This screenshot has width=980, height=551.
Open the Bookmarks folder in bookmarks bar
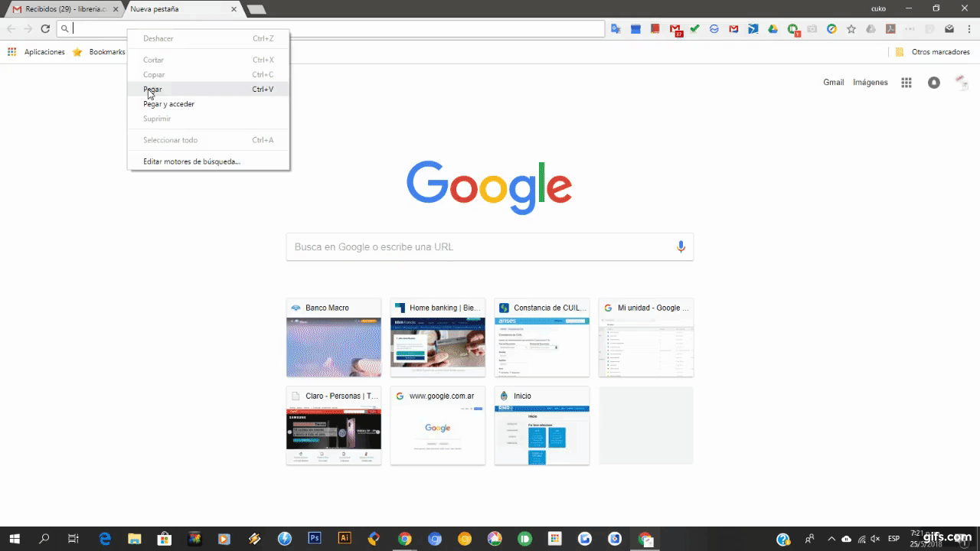(99, 52)
